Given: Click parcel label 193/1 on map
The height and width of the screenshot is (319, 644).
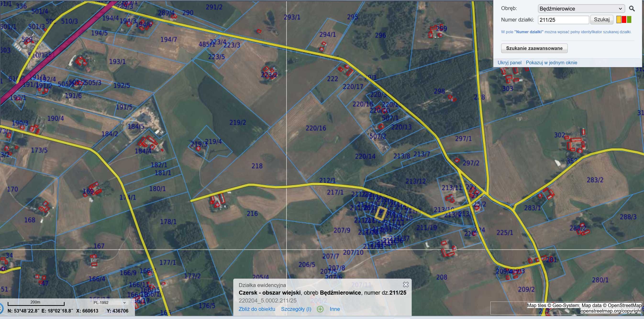Looking at the screenshot, I should (x=117, y=61).
